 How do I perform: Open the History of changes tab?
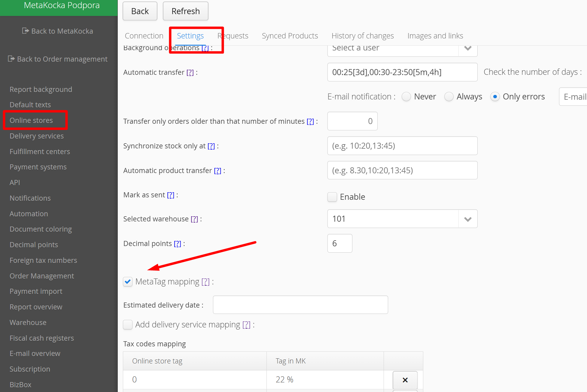click(362, 36)
